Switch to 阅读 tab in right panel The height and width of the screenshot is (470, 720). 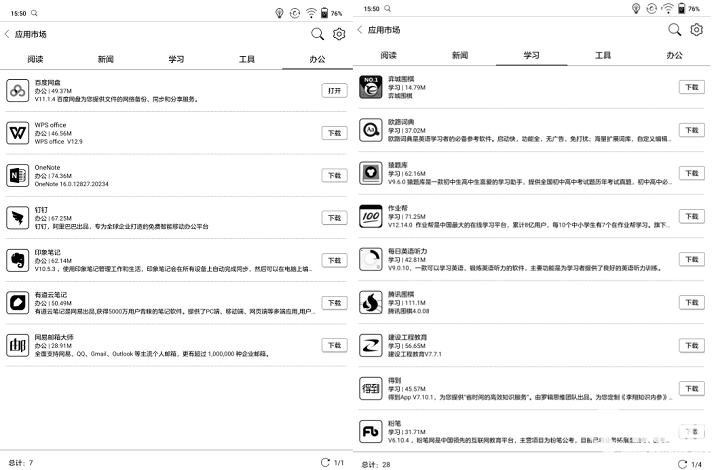(388, 55)
